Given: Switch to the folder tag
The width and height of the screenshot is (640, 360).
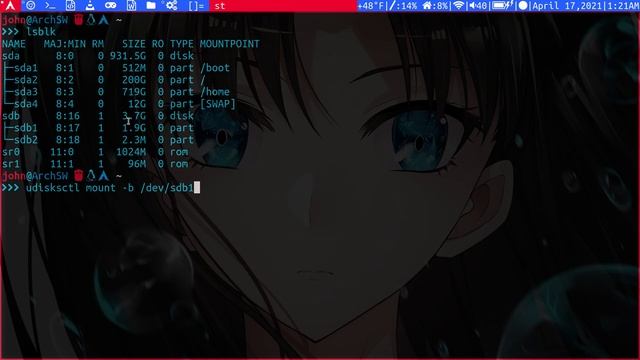Looking at the screenshot, I should [x=151, y=6].
